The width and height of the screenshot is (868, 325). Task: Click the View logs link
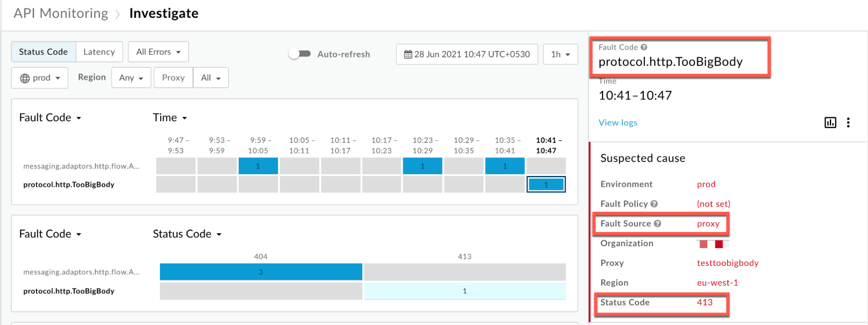pos(617,123)
